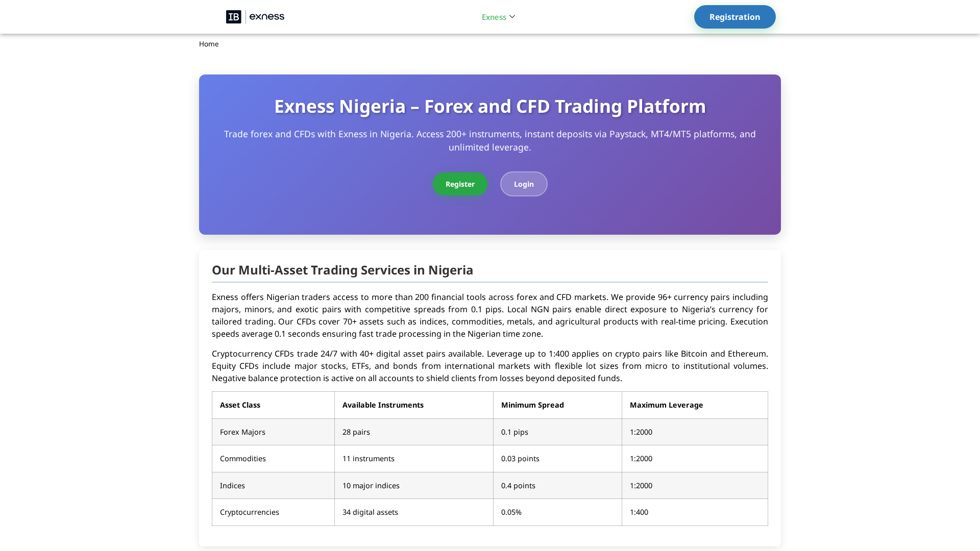Click the Minimum Spread column header
The height and width of the screenshot is (551, 980).
532,405
